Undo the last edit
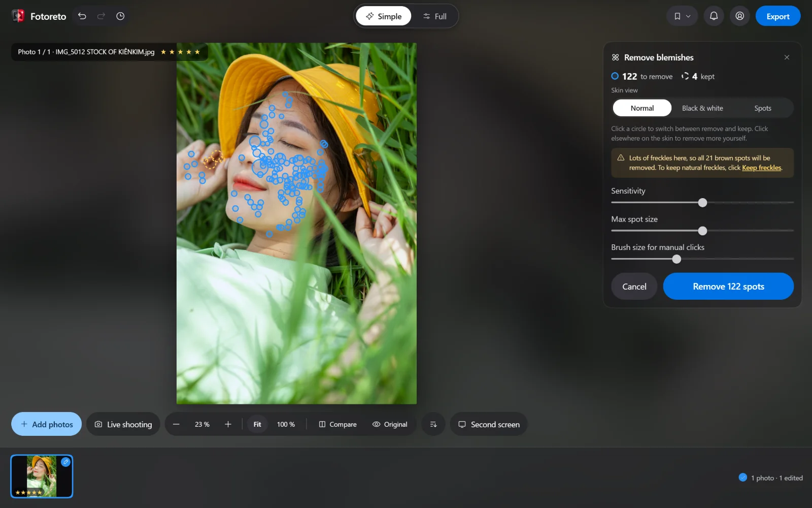 tap(82, 16)
